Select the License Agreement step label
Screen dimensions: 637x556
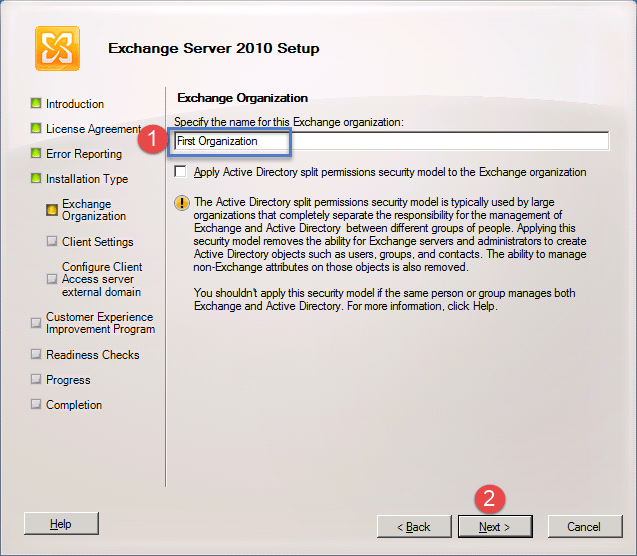coord(93,129)
